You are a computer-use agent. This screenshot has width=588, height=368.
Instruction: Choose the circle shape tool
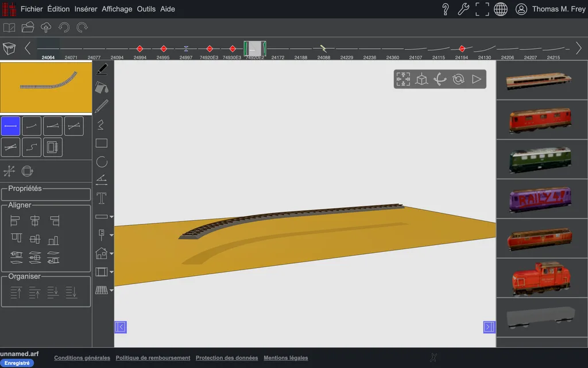[x=102, y=162]
